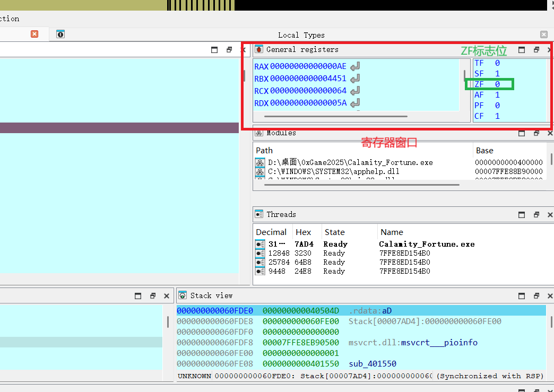Click the jump arrow next to RAX
Image resolution: width=554 pixels, height=392 pixels.
(355, 66)
